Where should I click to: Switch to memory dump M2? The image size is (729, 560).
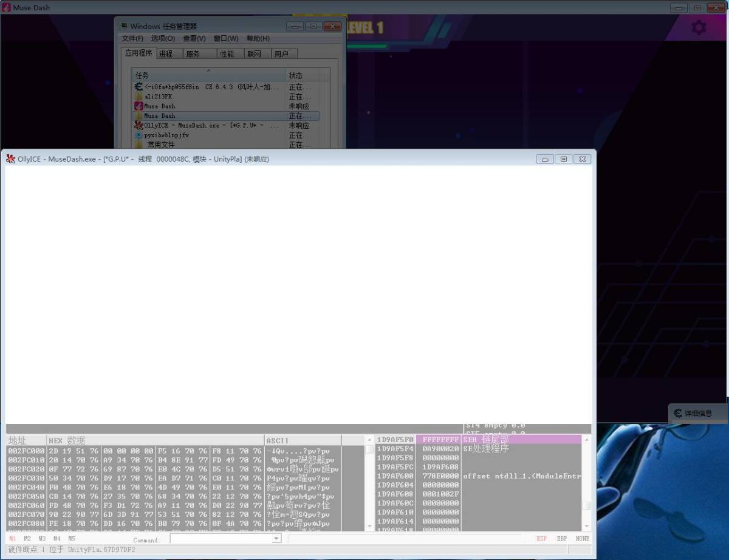(27, 539)
